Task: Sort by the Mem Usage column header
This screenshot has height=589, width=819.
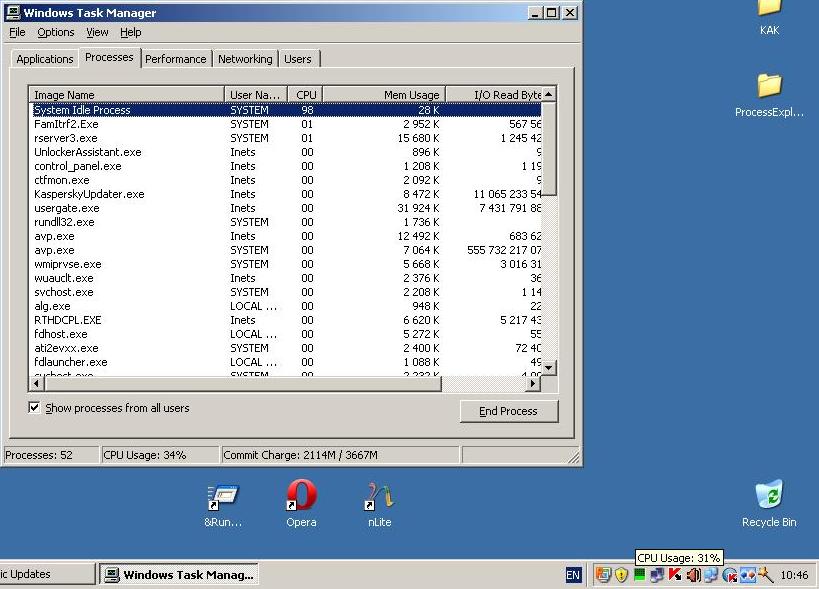Action: click(384, 95)
